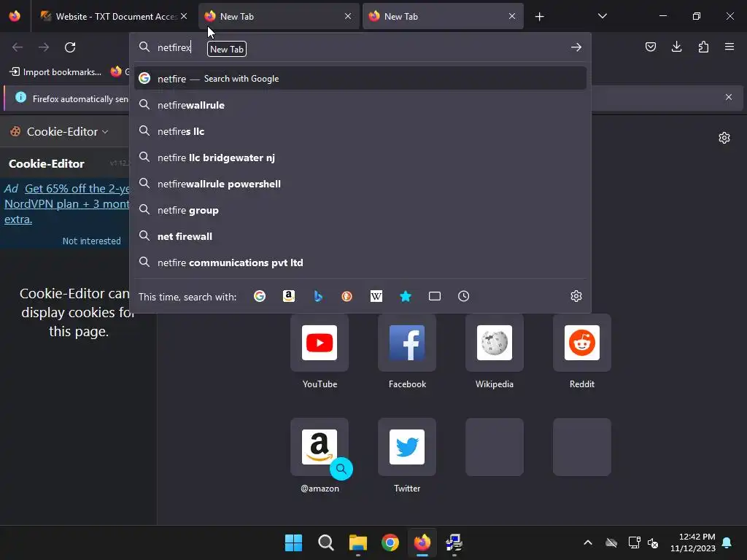Pick the net firewall suggestion
The image size is (747, 560).
pyautogui.click(x=360, y=236)
